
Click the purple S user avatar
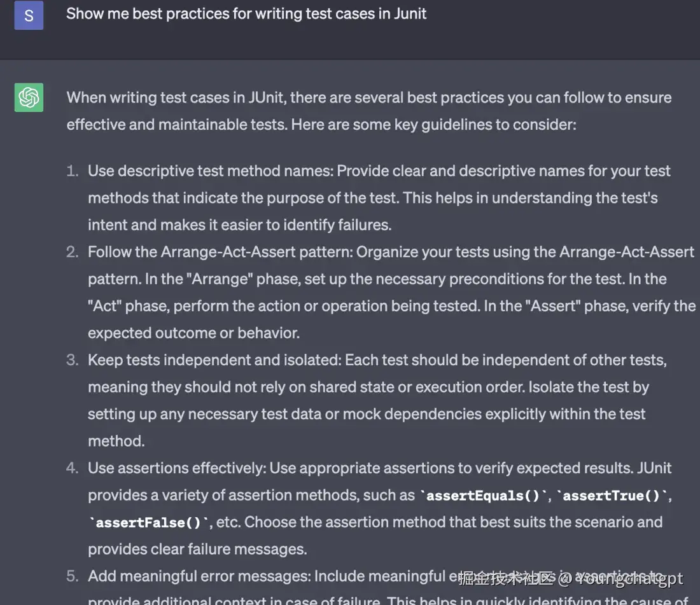coord(29,16)
